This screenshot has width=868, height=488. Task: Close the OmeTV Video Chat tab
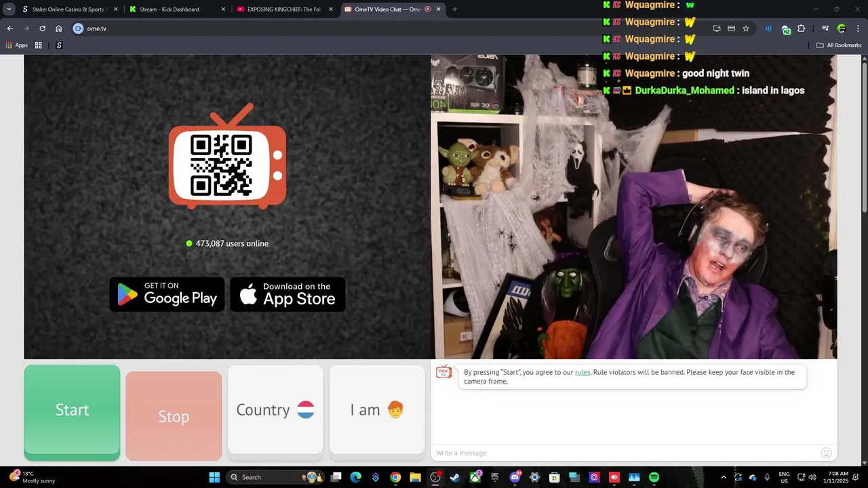[438, 9]
